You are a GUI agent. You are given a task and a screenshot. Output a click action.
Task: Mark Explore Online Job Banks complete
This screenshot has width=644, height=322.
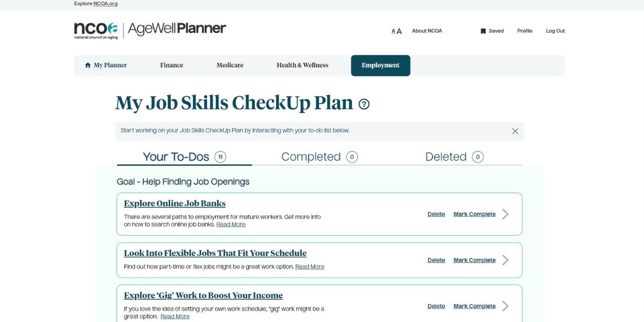474,214
